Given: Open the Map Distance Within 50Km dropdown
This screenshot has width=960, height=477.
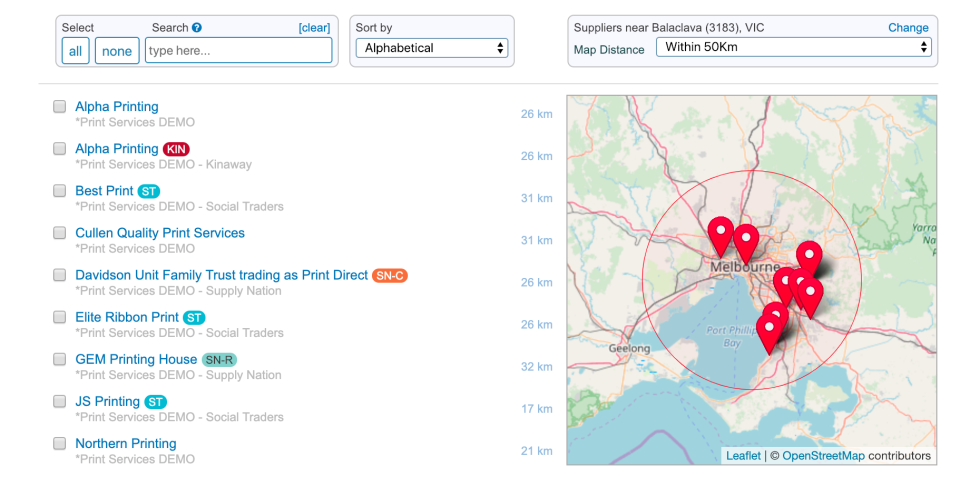Looking at the screenshot, I should pos(793,47).
